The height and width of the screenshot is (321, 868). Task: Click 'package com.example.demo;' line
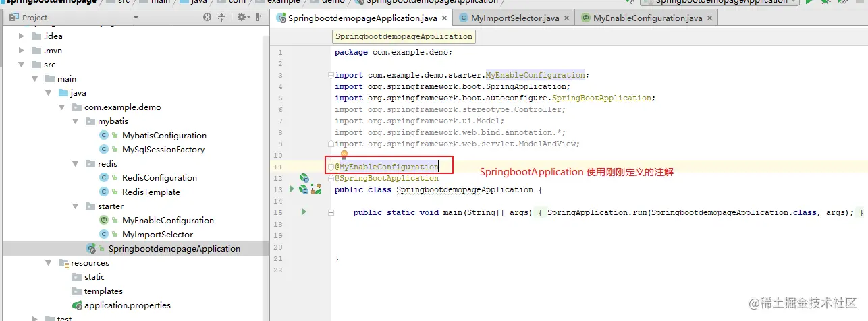pos(394,52)
